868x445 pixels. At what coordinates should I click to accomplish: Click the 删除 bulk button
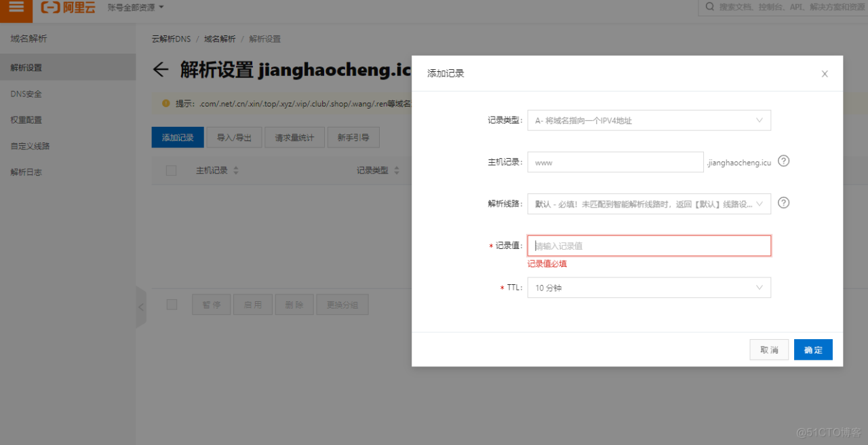(x=294, y=305)
